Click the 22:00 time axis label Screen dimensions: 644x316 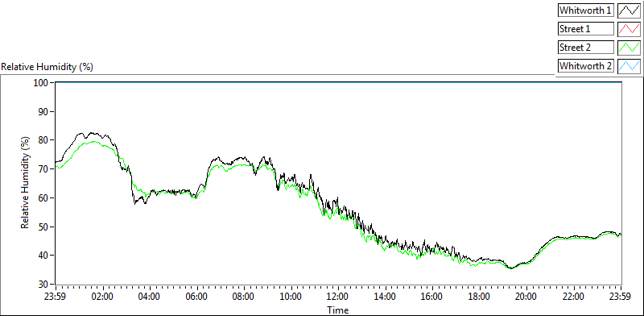[573, 297]
